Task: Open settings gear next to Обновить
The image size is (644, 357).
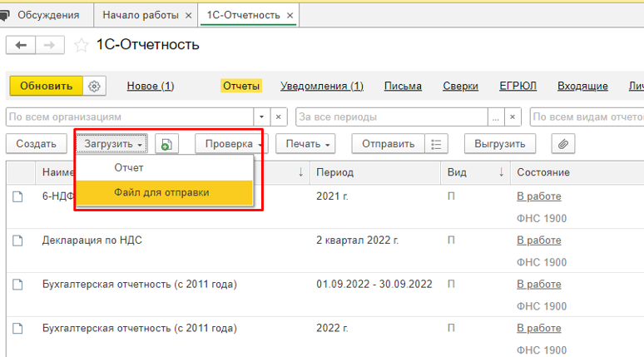Action: tap(95, 86)
